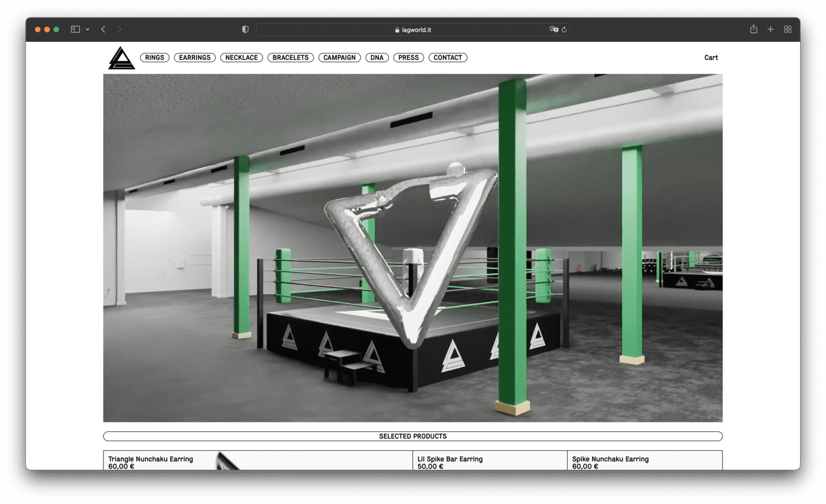Open the Lil Spike Bar Earring product
Viewport: 826px width, 504px height.
coord(450,459)
